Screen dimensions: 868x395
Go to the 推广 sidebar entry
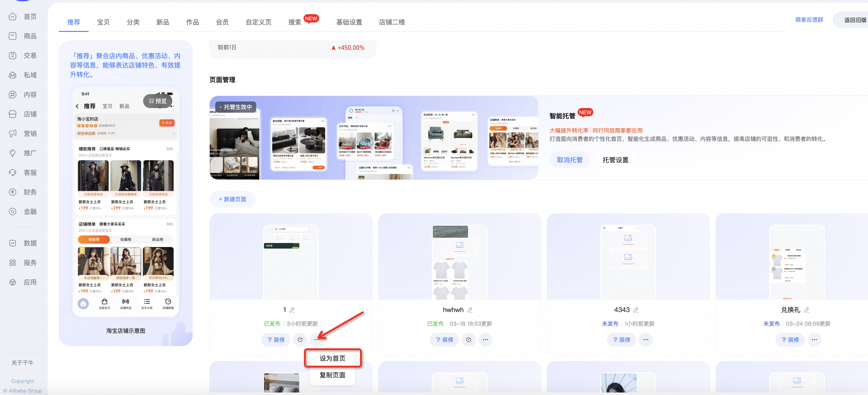[23, 153]
